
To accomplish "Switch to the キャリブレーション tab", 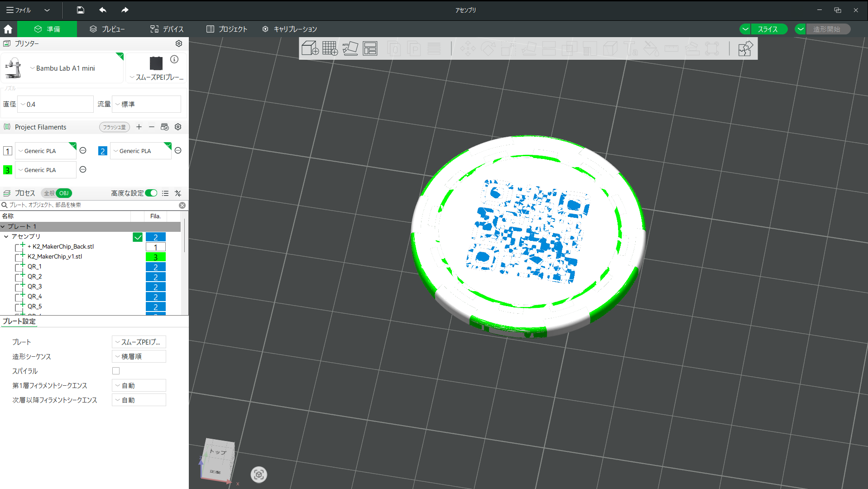I will pos(290,29).
